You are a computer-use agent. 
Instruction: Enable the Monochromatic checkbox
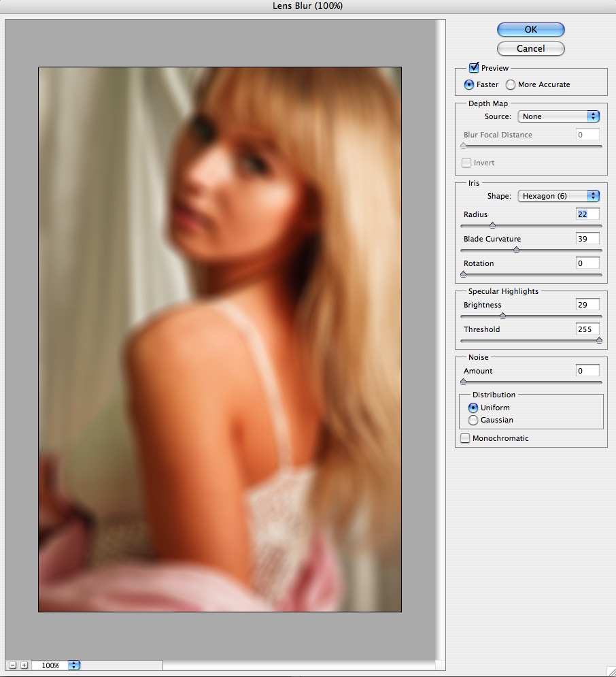pyautogui.click(x=465, y=438)
